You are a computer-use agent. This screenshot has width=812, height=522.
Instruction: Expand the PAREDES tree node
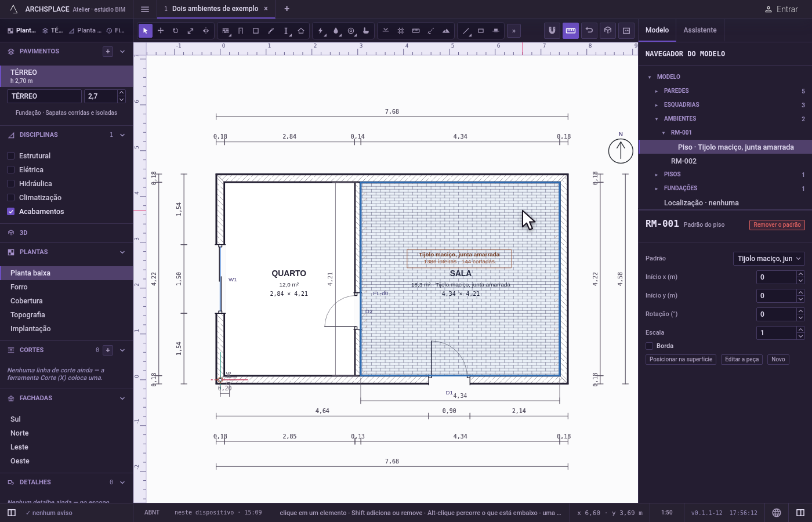click(657, 91)
